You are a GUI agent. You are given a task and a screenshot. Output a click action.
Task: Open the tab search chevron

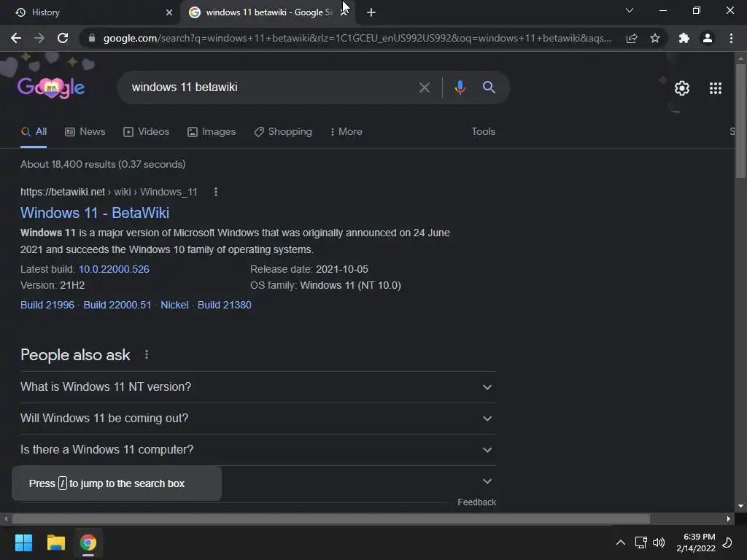coord(630,10)
